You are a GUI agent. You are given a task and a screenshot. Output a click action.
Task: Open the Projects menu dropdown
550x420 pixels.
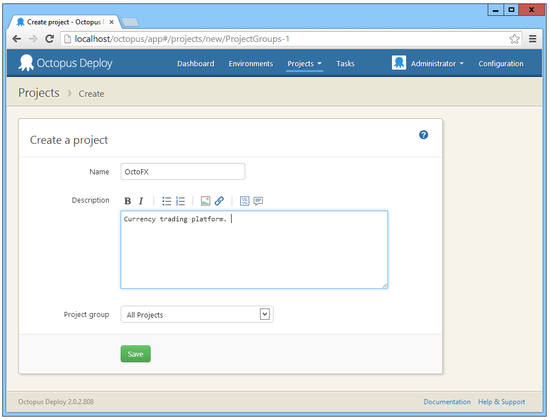point(304,64)
